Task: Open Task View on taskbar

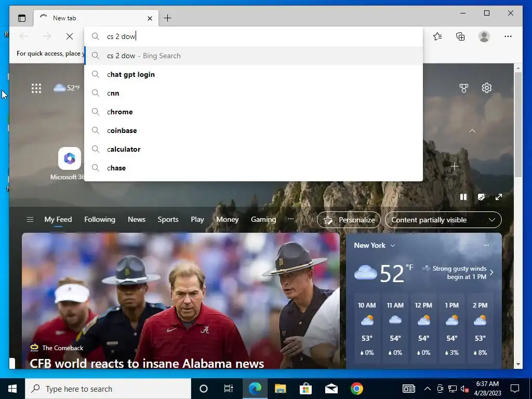Action: [x=229, y=389]
